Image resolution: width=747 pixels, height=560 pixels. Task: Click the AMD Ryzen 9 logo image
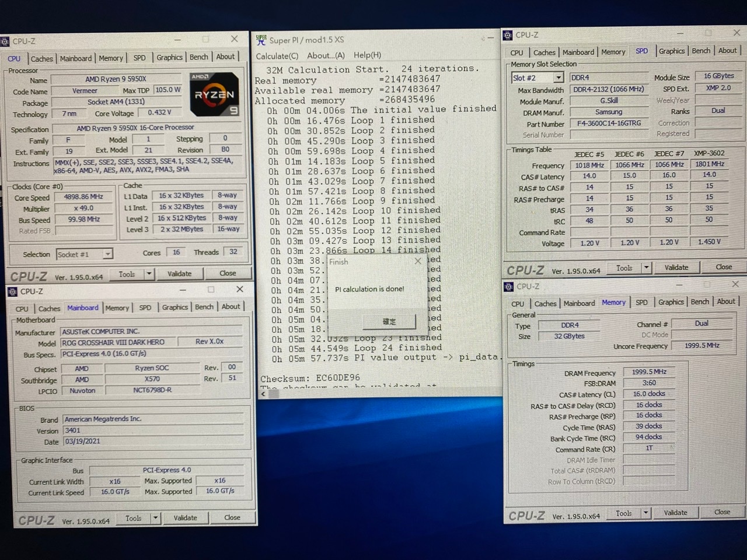click(x=214, y=94)
